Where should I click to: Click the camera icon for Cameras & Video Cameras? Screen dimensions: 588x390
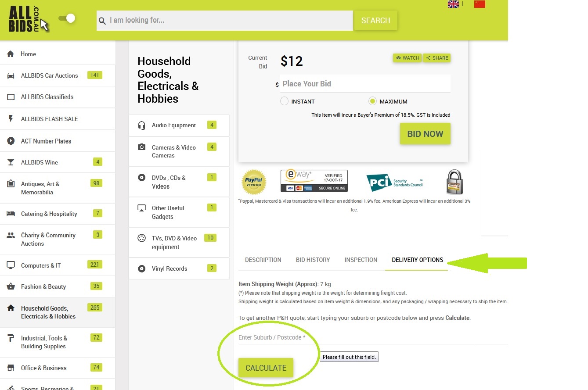click(x=141, y=147)
